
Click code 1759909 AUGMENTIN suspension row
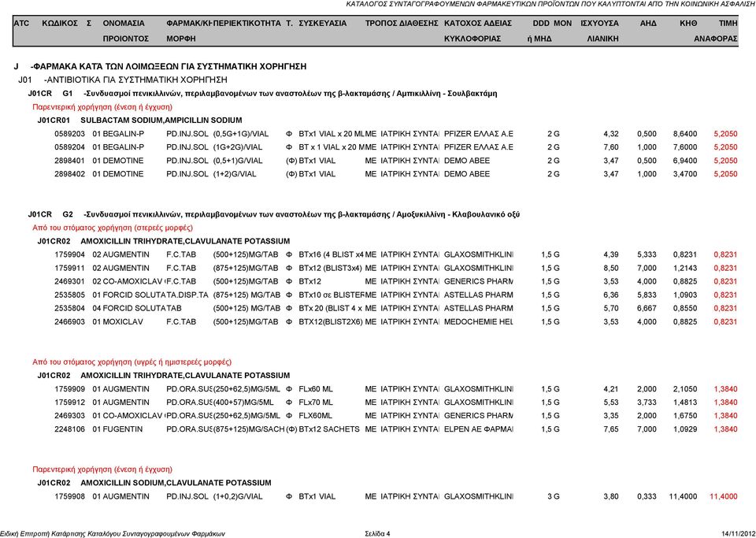(395, 389)
